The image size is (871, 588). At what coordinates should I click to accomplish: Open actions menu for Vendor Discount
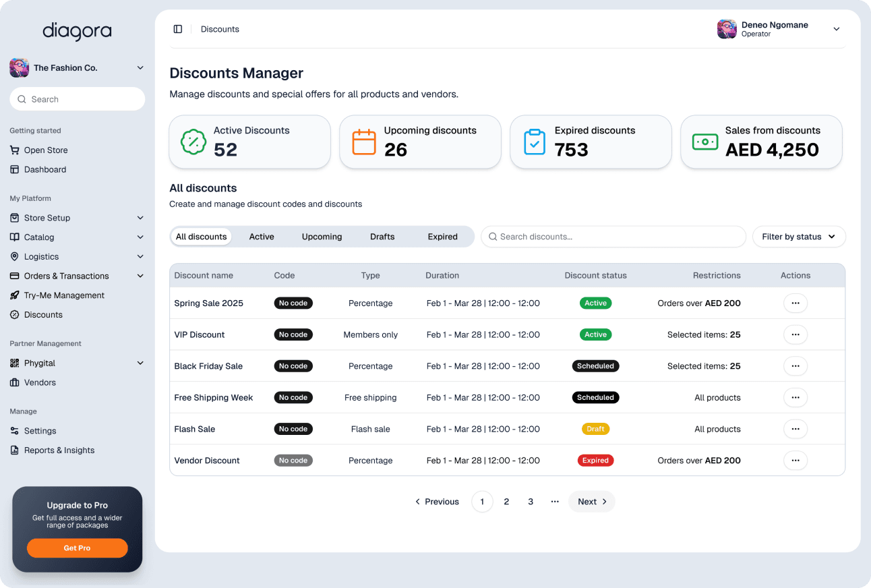[x=795, y=460]
